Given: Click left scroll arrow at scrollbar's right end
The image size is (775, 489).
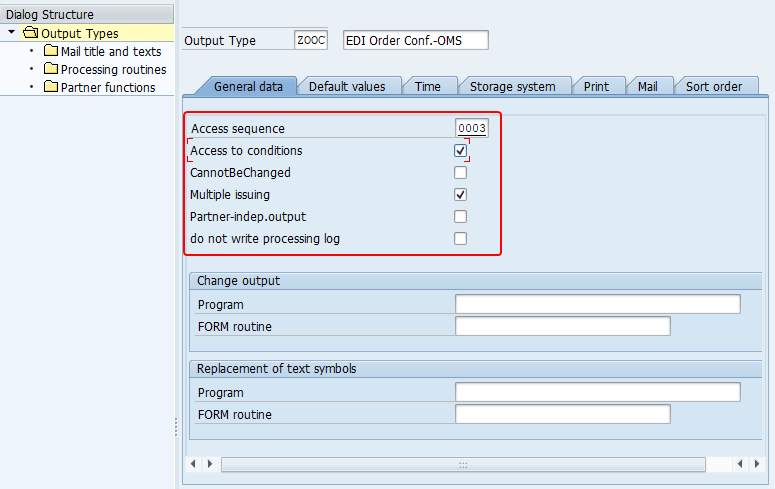Looking at the screenshot, I should (x=740, y=464).
